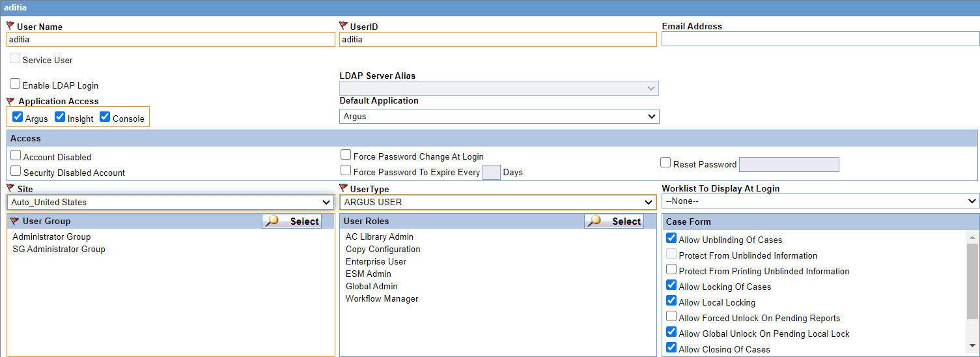Click the red flag beside User Name
The width and height of the screenshot is (980, 357).
[10, 27]
